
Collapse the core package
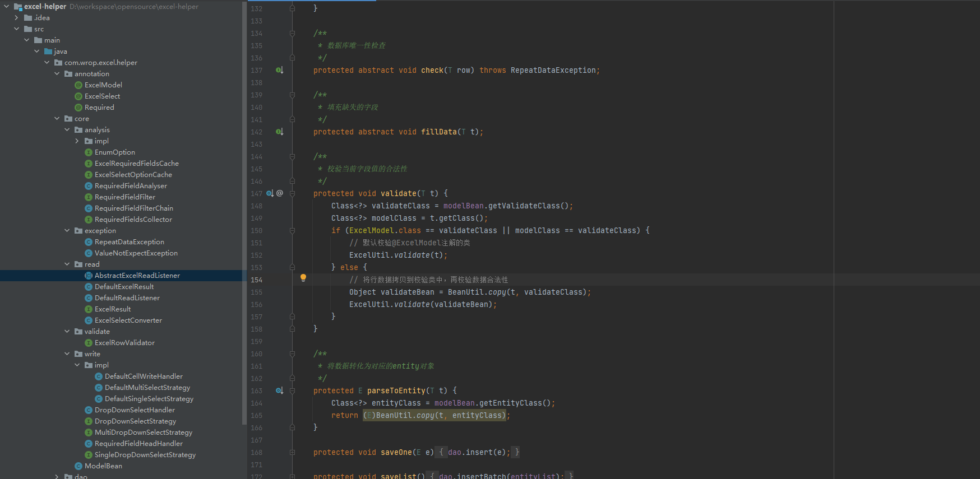point(57,119)
